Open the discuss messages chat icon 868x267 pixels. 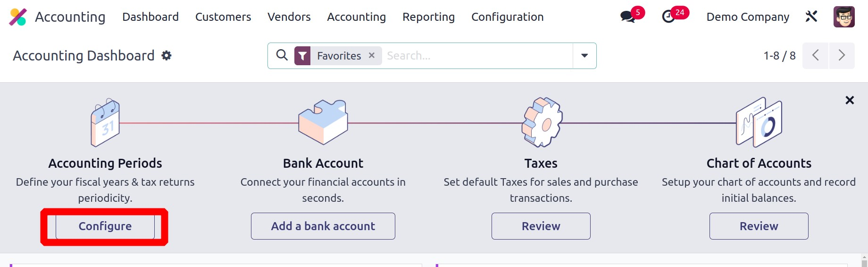[627, 17]
